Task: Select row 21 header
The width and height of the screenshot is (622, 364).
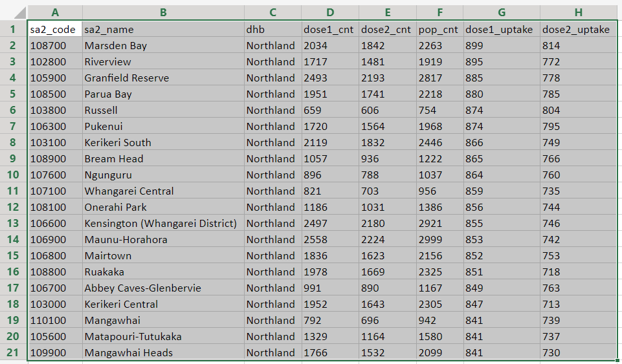Action: coord(13,352)
